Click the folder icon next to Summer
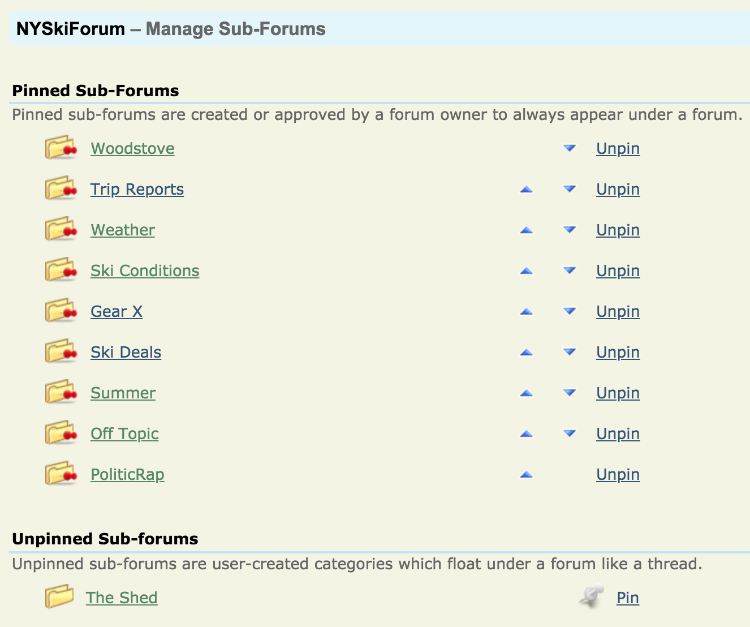 (61, 393)
